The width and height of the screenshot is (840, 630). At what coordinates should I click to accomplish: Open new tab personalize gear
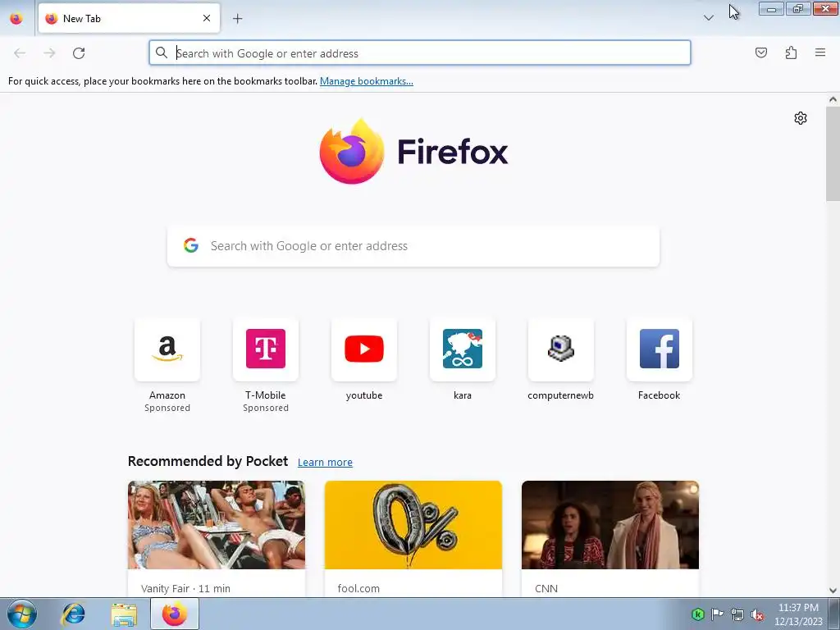pyautogui.click(x=801, y=118)
